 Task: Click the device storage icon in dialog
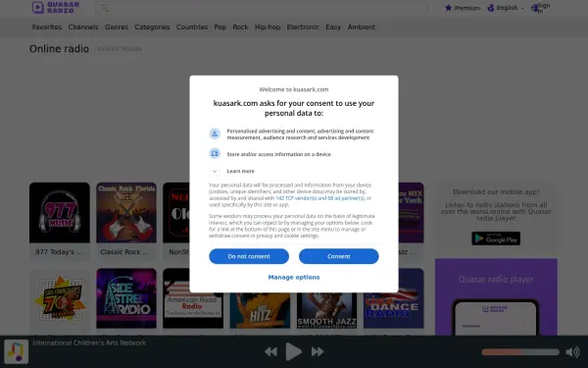click(x=215, y=154)
